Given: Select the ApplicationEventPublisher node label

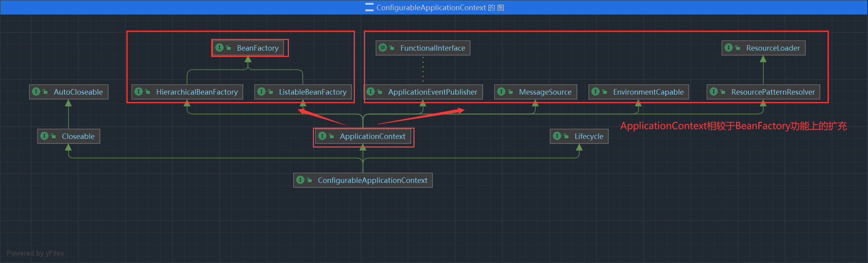Looking at the screenshot, I should [x=432, y=92].
